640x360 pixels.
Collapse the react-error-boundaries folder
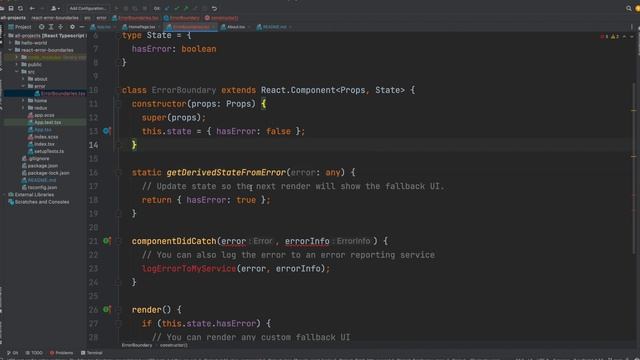coord(10,50)
